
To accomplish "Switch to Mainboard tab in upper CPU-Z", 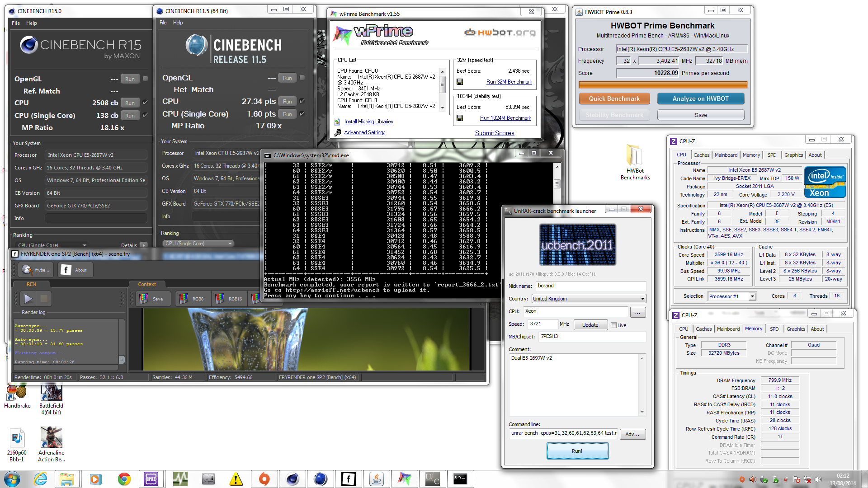I will click(726, 155).
